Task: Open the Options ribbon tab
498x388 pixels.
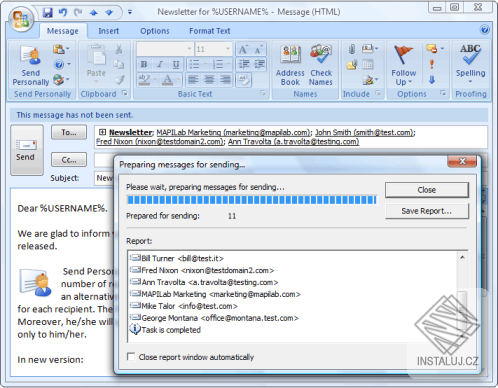Action: (155, 31)
